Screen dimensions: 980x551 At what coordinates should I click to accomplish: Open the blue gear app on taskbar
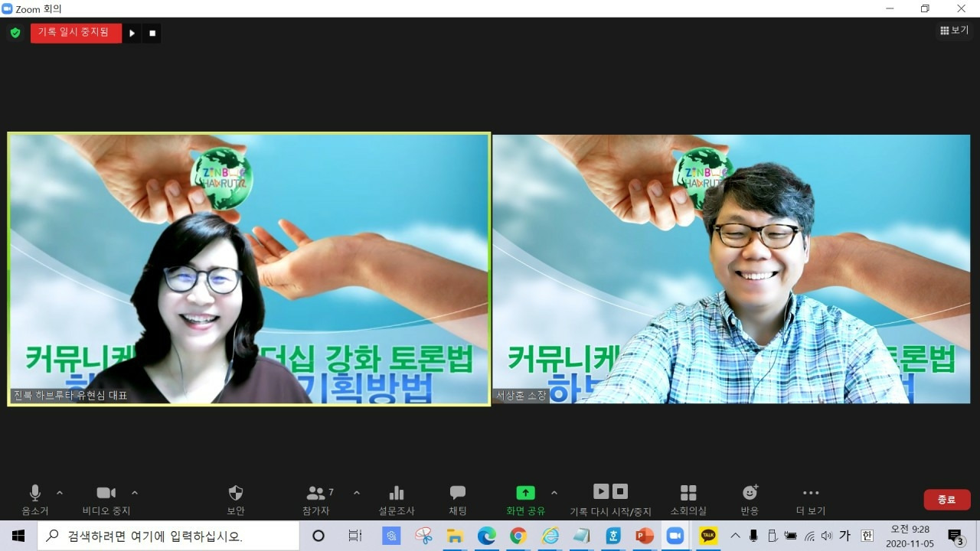pyautogui.click(x=391, y=536)
